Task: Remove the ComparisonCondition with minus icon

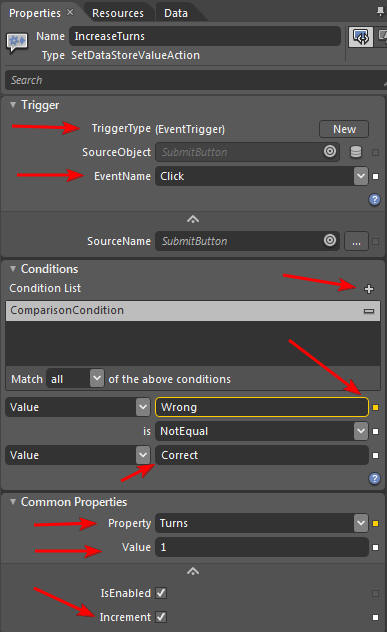Action: click(x=369, y=311)
